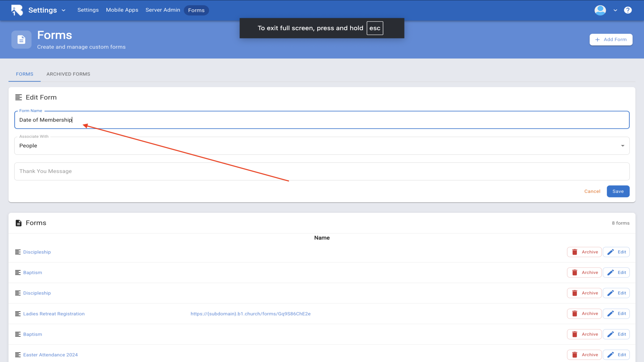Viewport: 644px width, 362px height.
Task: Open the Ladies Retreat b1.church form URL
Action: [250, 314]
